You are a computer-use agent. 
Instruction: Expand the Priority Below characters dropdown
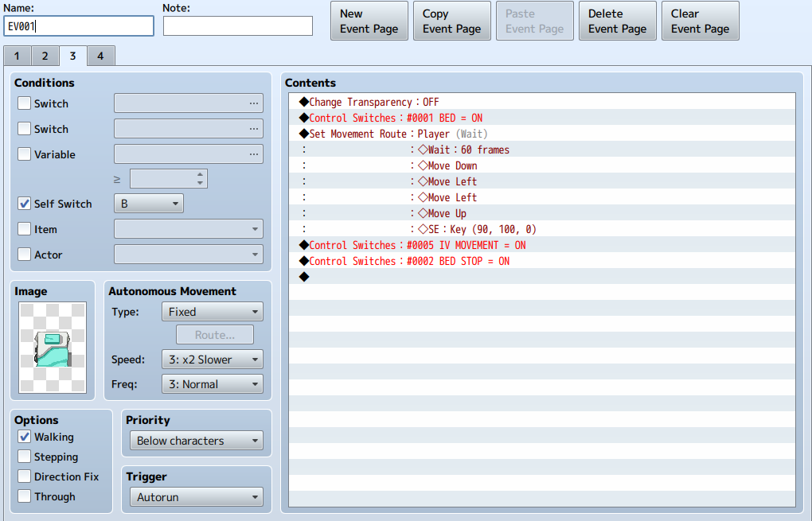197,441
